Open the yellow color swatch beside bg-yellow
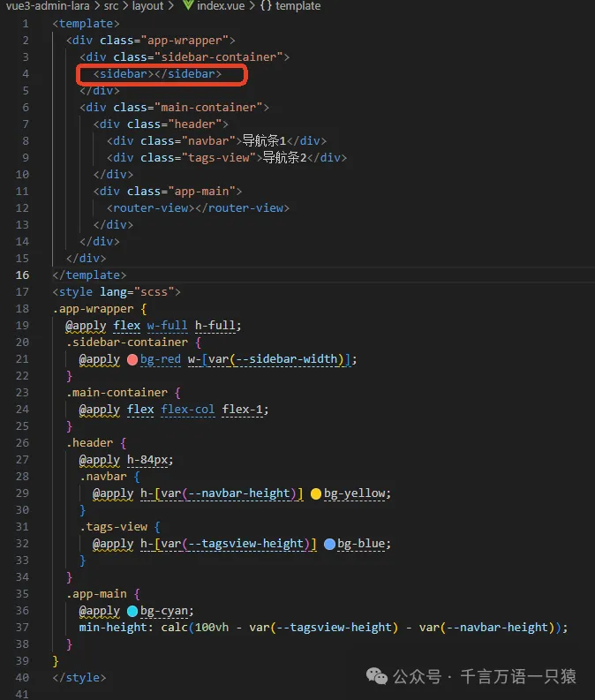Screen dimensions: 595x700 coord(316,493)
